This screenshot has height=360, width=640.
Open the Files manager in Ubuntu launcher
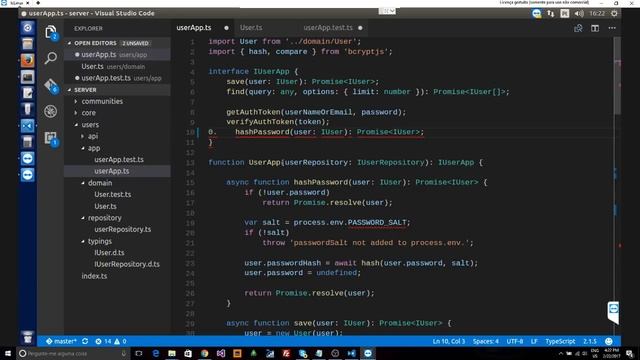27,44
